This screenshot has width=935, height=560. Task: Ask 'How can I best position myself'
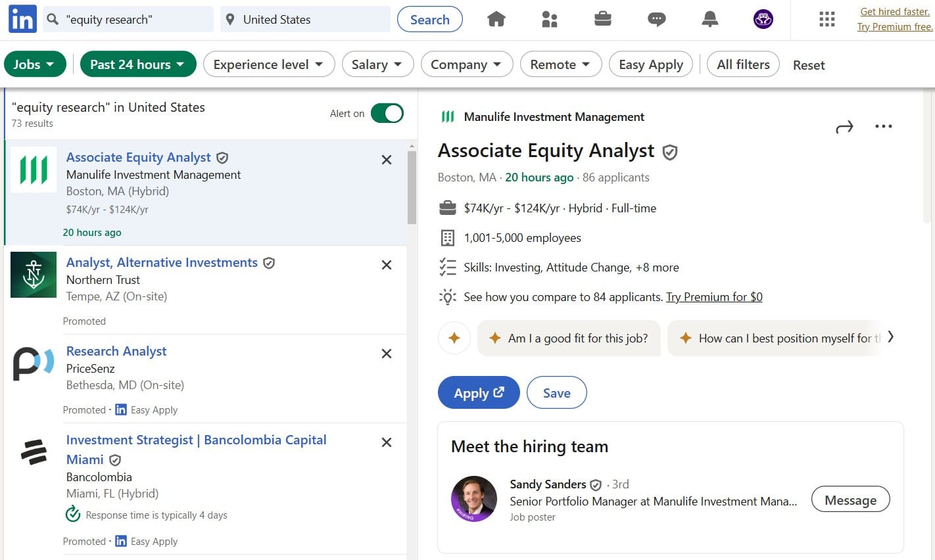point(776,338)
